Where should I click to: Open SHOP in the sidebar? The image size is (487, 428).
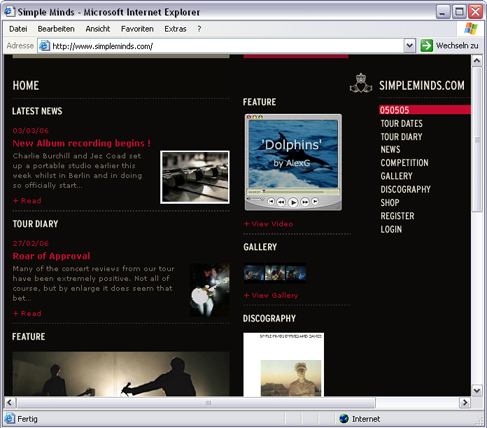(x=390, y=203)
